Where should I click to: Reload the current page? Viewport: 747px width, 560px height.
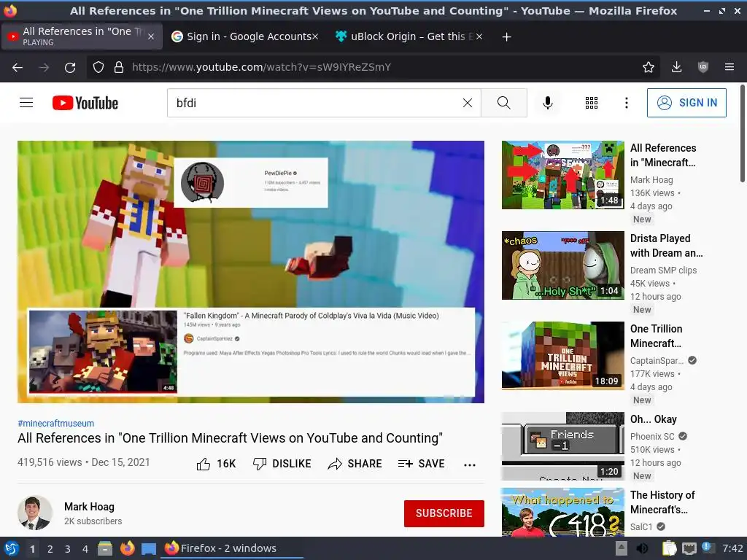coord(70,68)
